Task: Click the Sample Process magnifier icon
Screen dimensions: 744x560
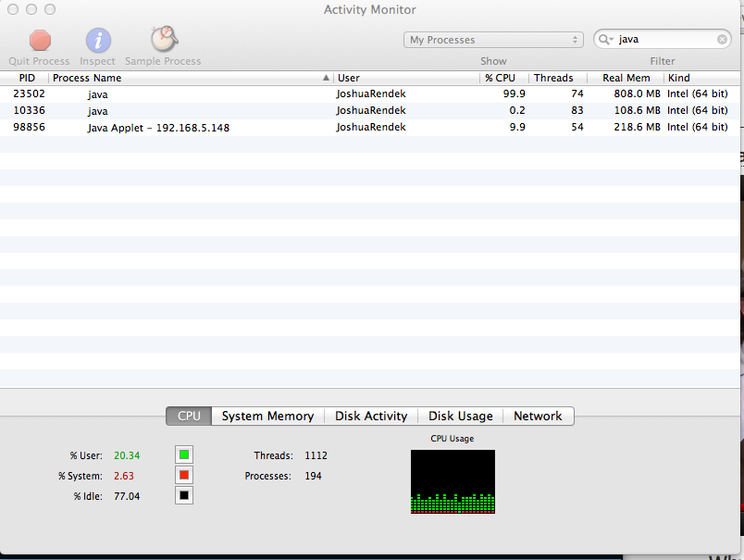Action: coord(164,39)
